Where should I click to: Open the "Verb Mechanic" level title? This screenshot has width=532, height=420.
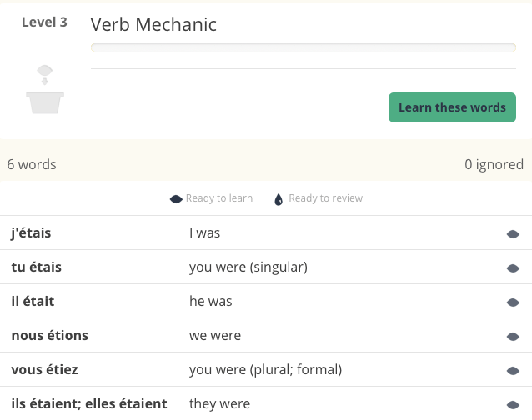pos(153,25)
